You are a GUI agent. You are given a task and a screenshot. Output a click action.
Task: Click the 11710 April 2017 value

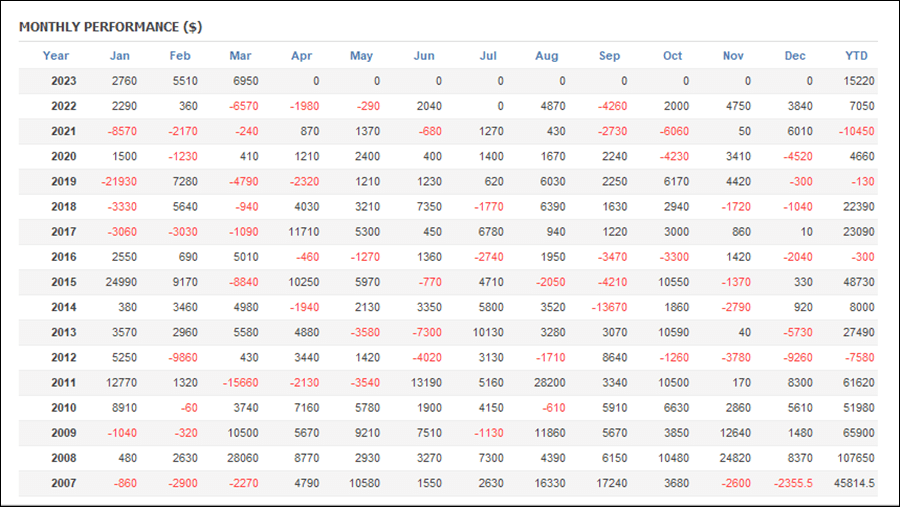[304, 232]
